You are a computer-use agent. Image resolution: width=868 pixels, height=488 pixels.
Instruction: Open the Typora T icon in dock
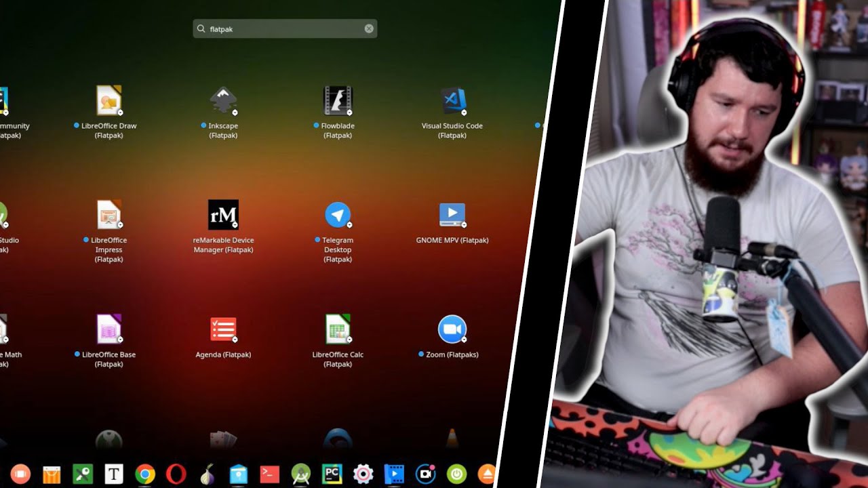[x=114, y=474]
